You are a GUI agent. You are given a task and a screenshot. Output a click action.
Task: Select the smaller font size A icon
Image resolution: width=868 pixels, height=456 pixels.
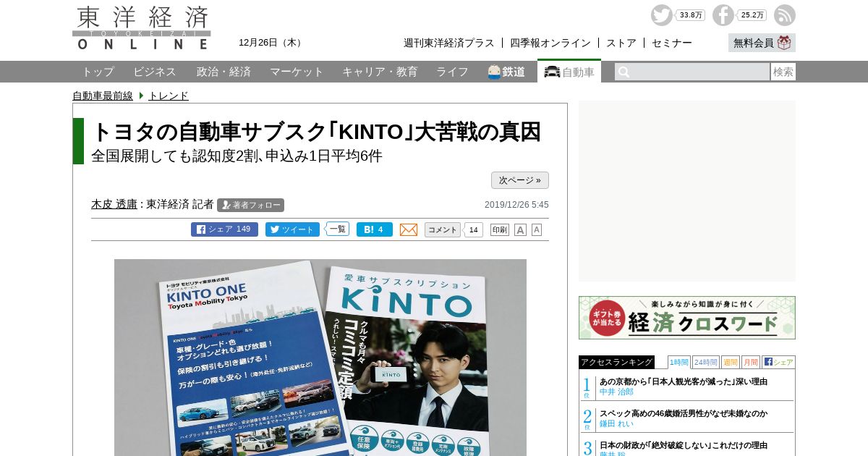pos(537,229)
